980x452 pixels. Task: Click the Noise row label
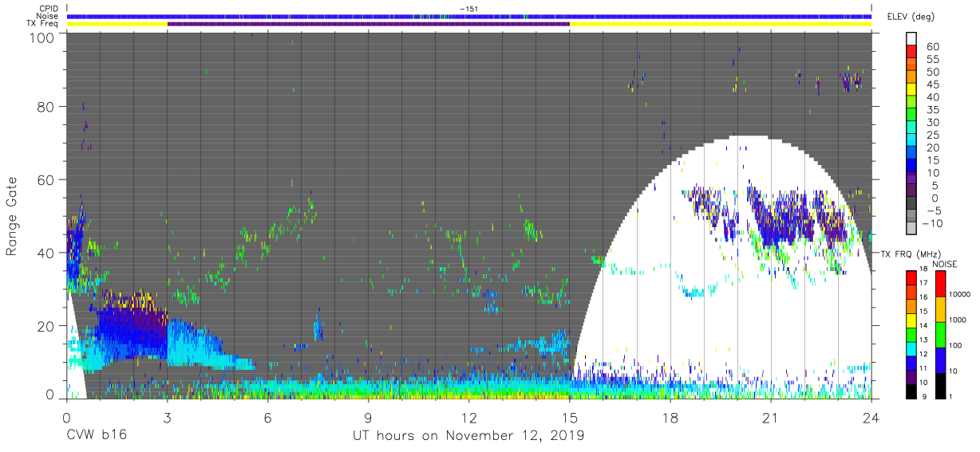[x=48, y=16]
